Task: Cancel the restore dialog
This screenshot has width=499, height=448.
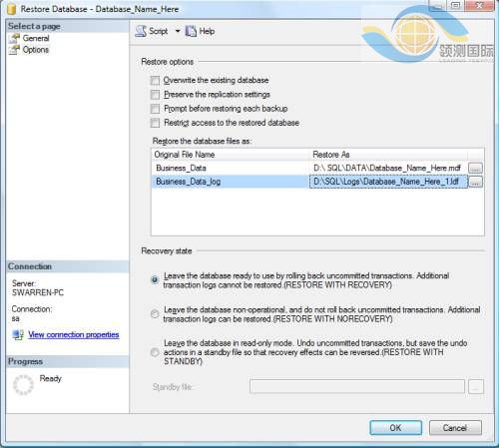Action: (455, 428)
